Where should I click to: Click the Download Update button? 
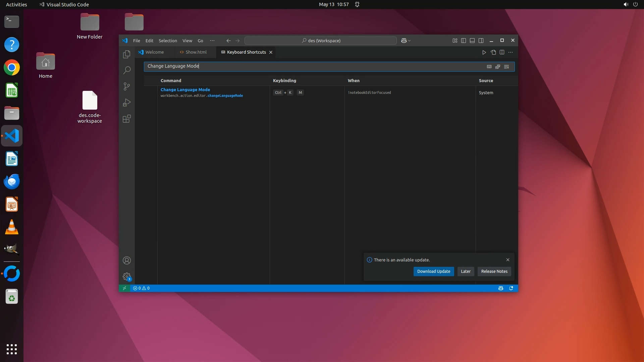tap(433, 271)
